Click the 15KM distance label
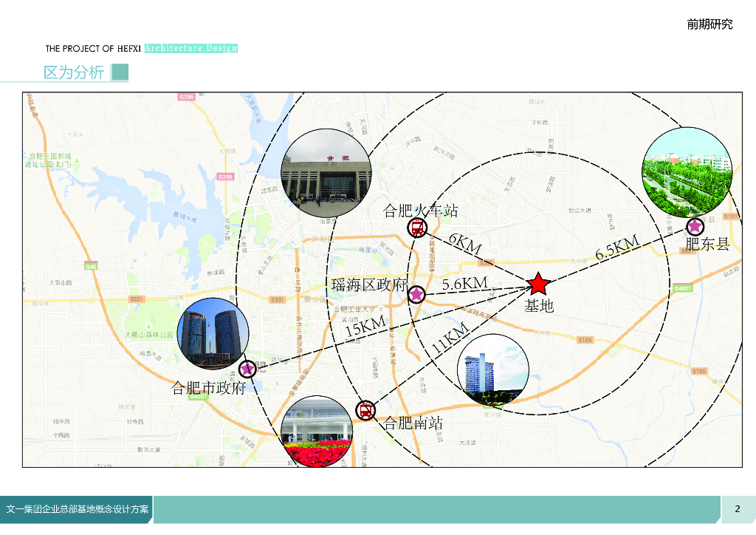756x535 pixels. pos(365,326)
